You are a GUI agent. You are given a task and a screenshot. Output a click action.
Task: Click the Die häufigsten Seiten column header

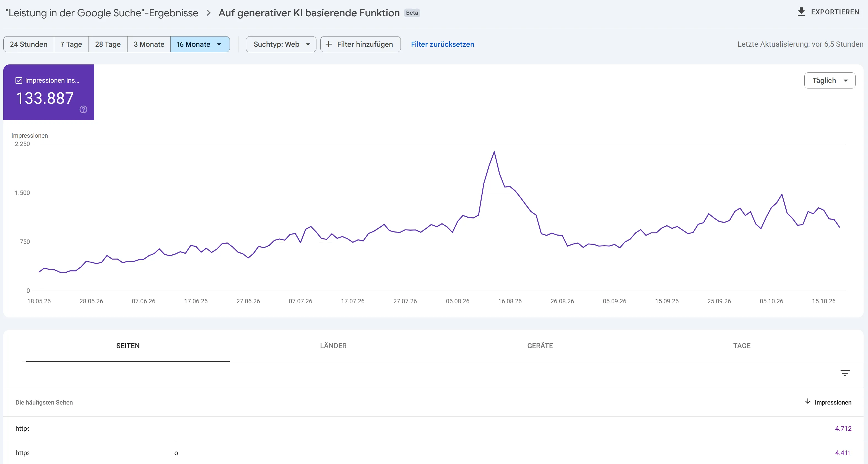[x=44, y=402]
